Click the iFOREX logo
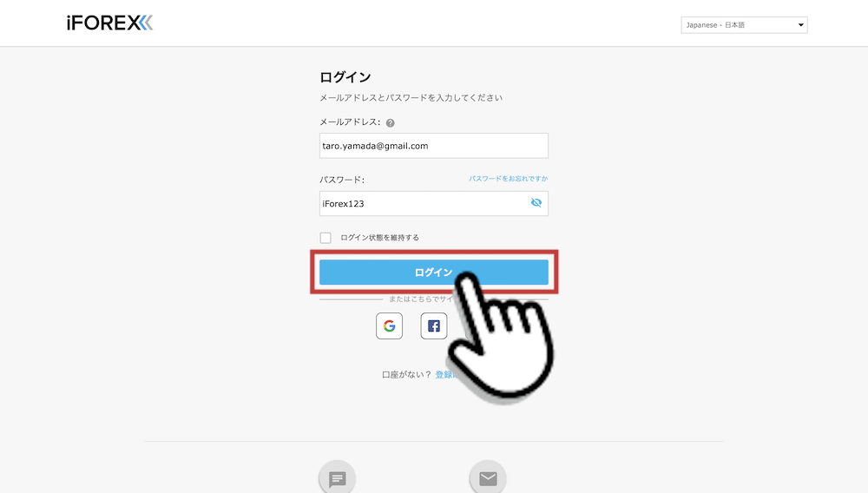This screenshot has height=493, width=868. (109, 23)
